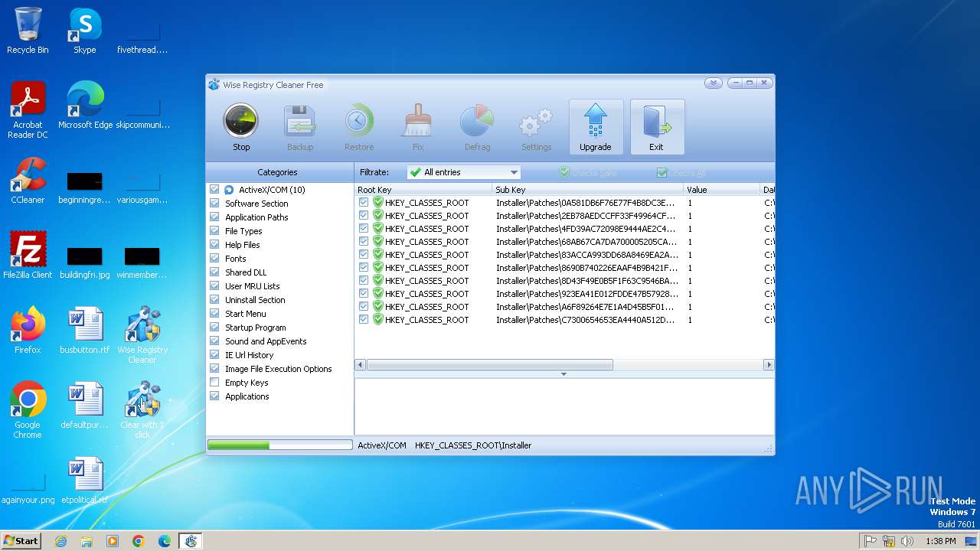The image size is (980, 551).
Task: Open Skype desktop shortcut
Action: (84, 31)
